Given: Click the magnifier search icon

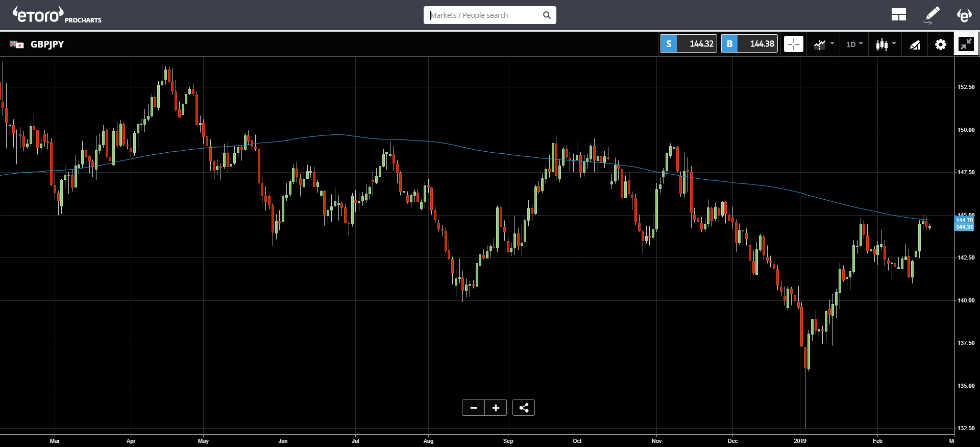Looking at the screenshot, I should 547,15.
